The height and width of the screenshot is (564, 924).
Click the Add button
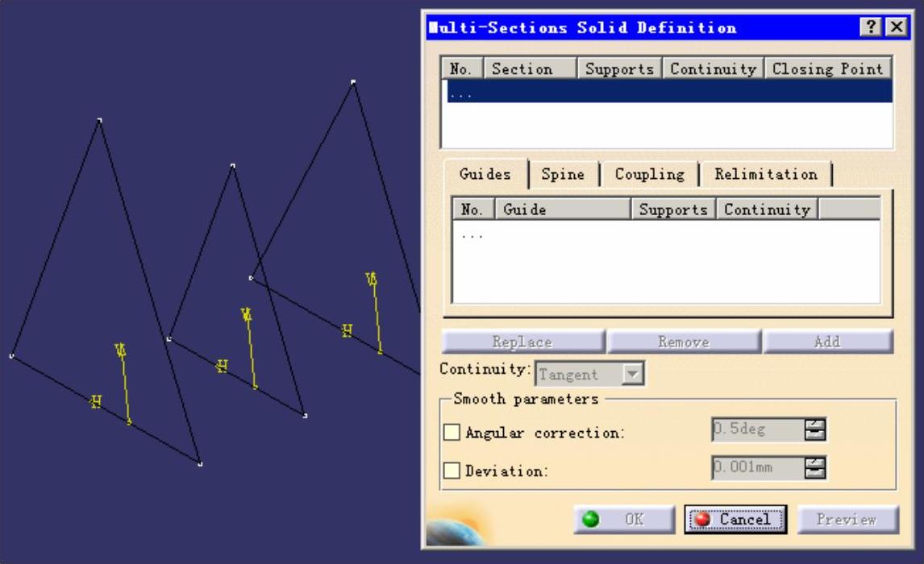[827, 342]
